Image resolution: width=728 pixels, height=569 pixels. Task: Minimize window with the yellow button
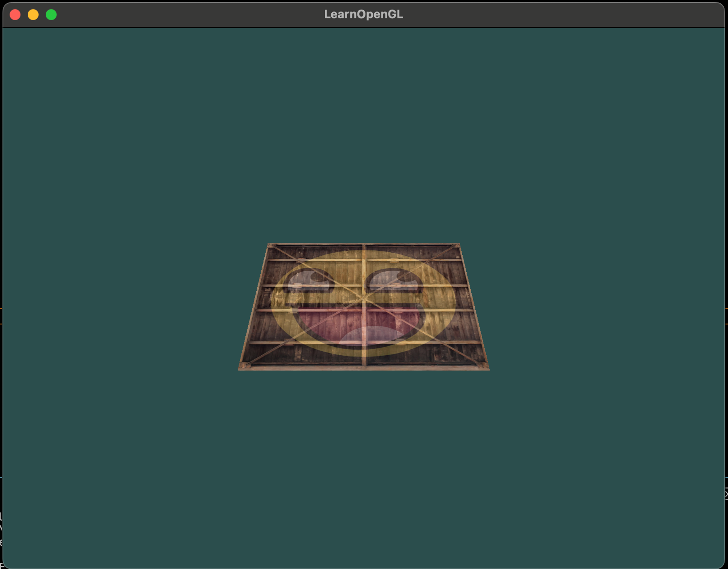click(x=33, y=15)
